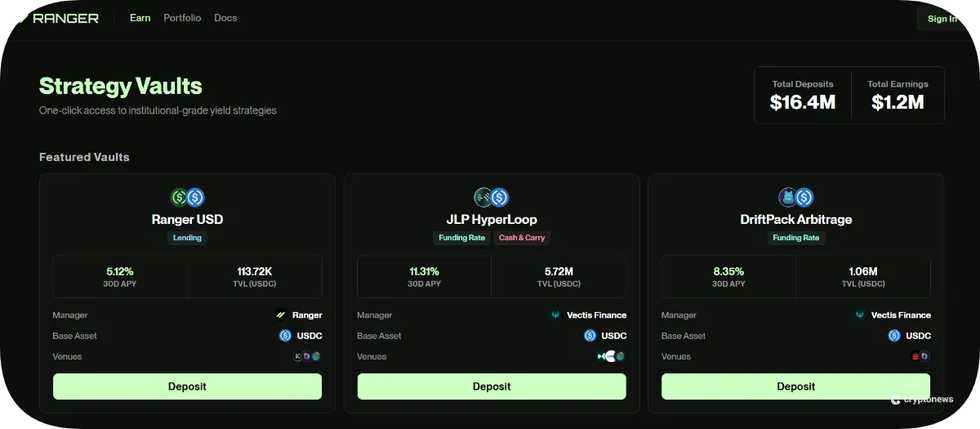Click the Ranger manager name text
The height and width of the screenshot is (429, 980).
[x=307, y=315]
